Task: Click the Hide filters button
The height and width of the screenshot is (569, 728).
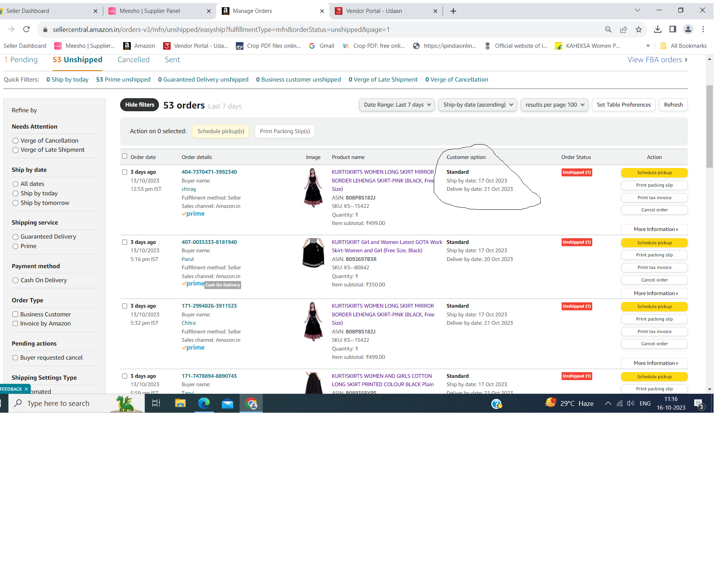Action: tap(140, 105)
